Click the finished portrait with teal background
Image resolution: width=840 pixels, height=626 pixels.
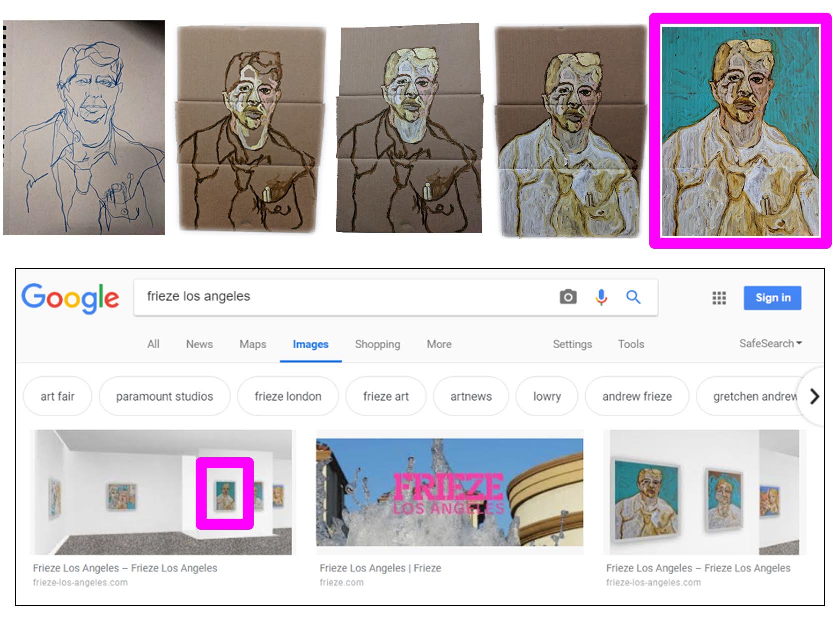click(740, 131)
